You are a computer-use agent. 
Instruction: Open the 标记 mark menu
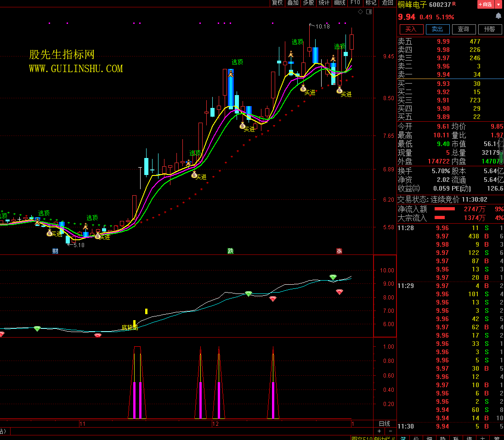tap(371, 3)
